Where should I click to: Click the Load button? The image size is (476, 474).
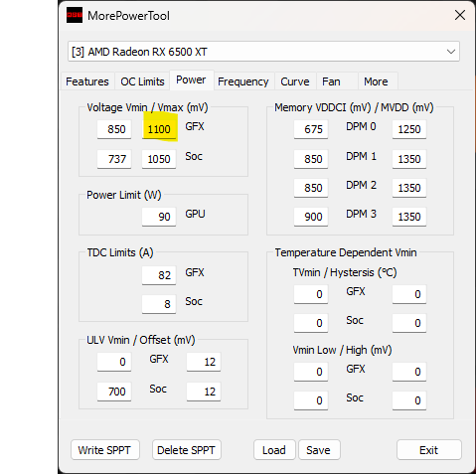(274, 450)
